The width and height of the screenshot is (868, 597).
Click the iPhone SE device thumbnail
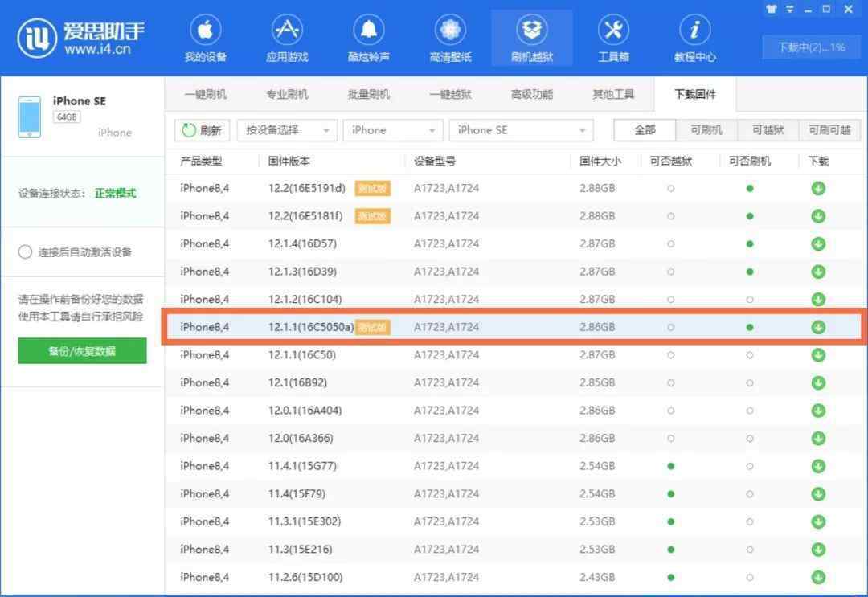pos(30,117)
